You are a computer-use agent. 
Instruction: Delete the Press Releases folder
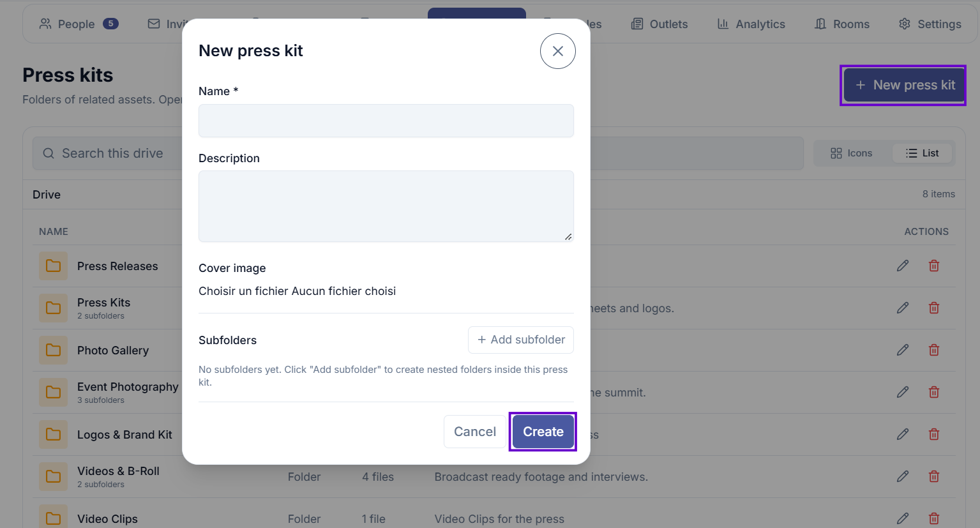click(x=933, y=266)
